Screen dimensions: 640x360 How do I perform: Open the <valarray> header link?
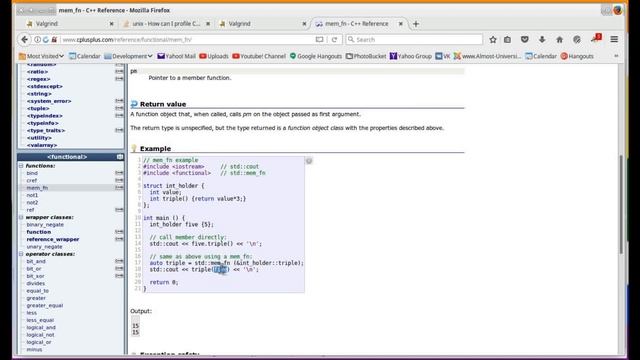click(42, 145)
